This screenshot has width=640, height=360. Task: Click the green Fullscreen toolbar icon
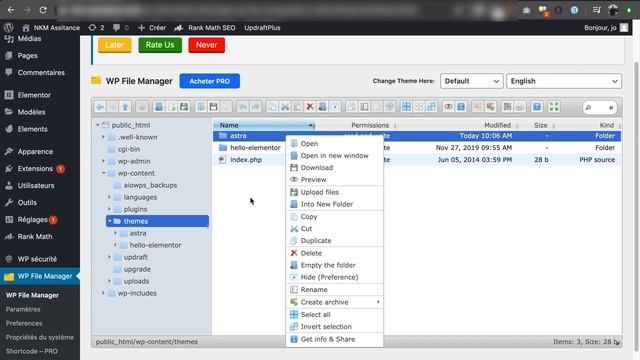554,107
